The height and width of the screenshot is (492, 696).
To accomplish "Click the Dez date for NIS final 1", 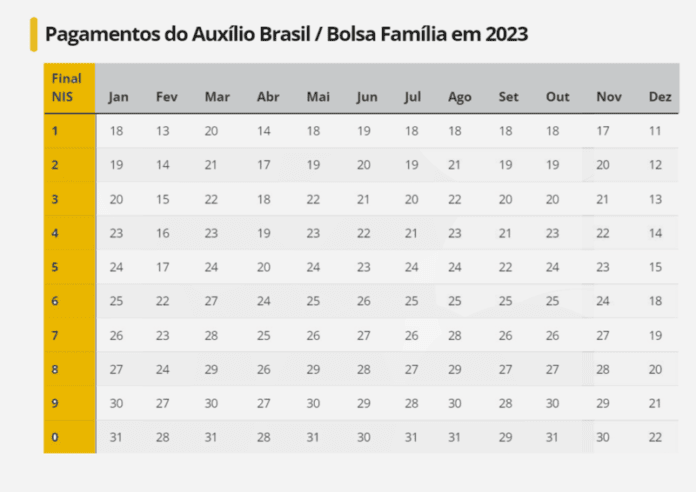I will click(x=655, y=131).
